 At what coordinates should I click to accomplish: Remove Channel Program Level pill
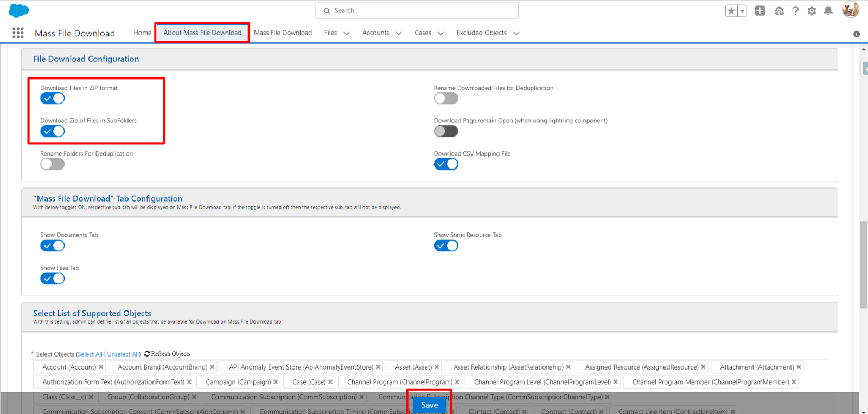[x=615, y=382]
